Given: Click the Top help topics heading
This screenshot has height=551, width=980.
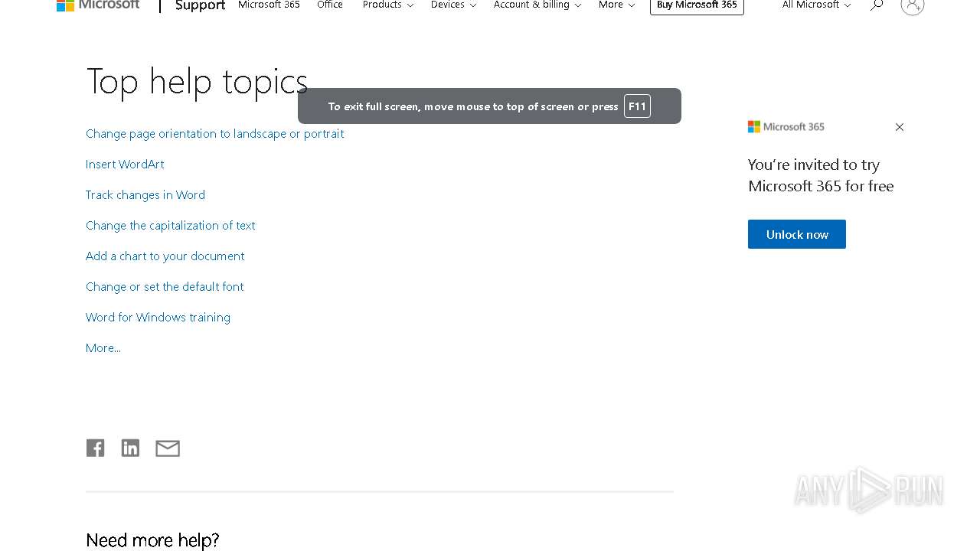Looking at the screenshot, I should 197,81.
